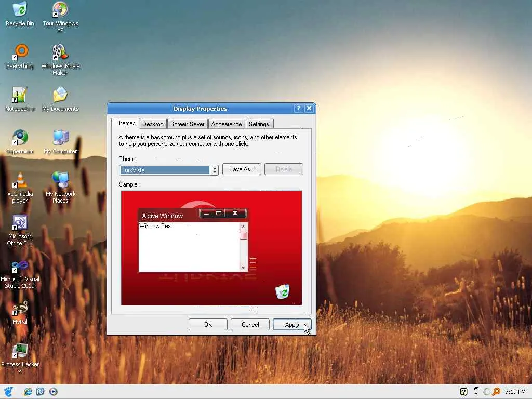This screenshot has width=532, height=399.
Task: Click the Cancel button
Action: (250, 325)
